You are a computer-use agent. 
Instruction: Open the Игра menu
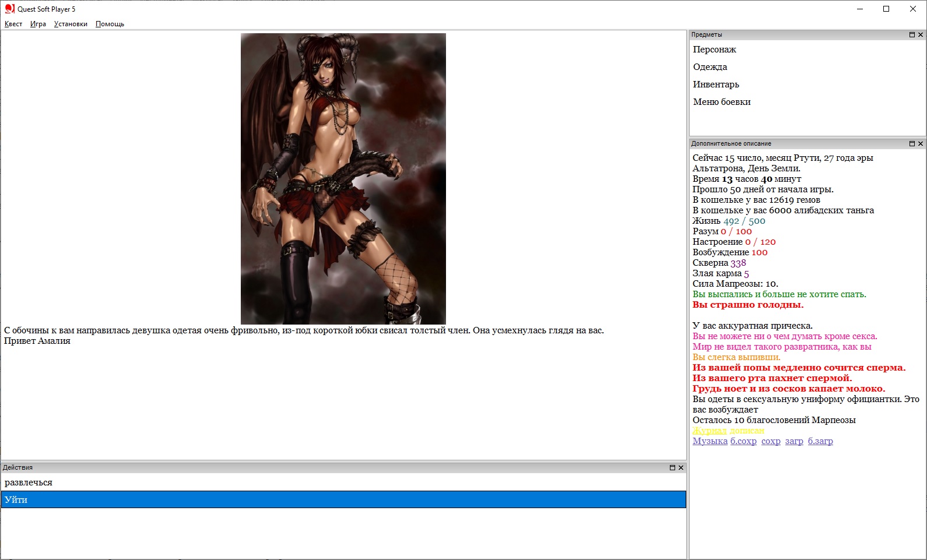point(38,24)
